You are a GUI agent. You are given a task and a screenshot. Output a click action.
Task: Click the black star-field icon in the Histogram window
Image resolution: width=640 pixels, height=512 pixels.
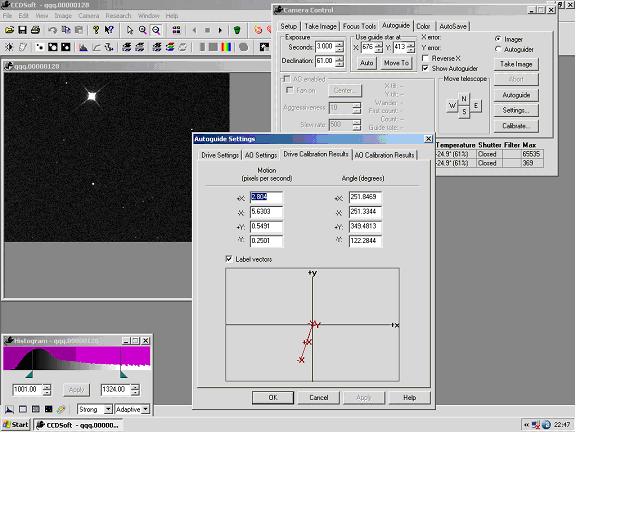coord(48,409)
